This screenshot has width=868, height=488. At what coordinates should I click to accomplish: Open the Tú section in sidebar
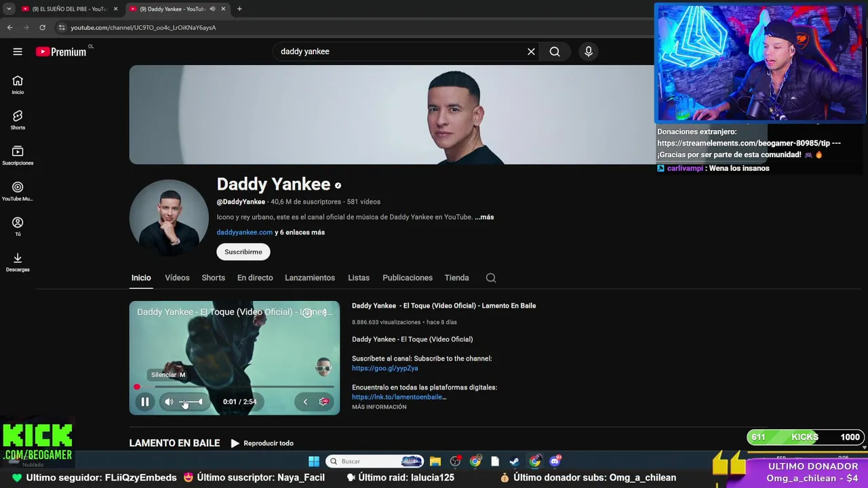click(x=18, y=226)
